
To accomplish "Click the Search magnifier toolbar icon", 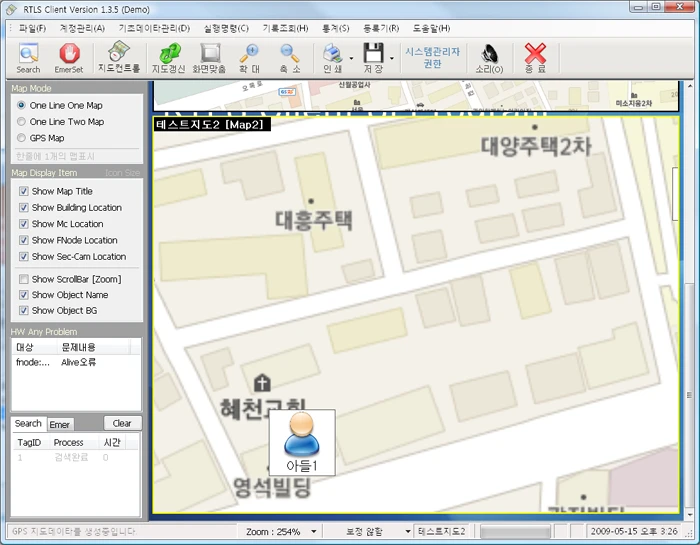I will pos(28,58).
